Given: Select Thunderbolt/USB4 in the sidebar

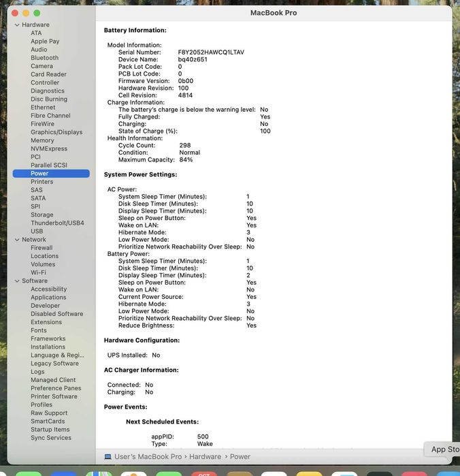Looking at the screenshot, I should tap(57, 223).
